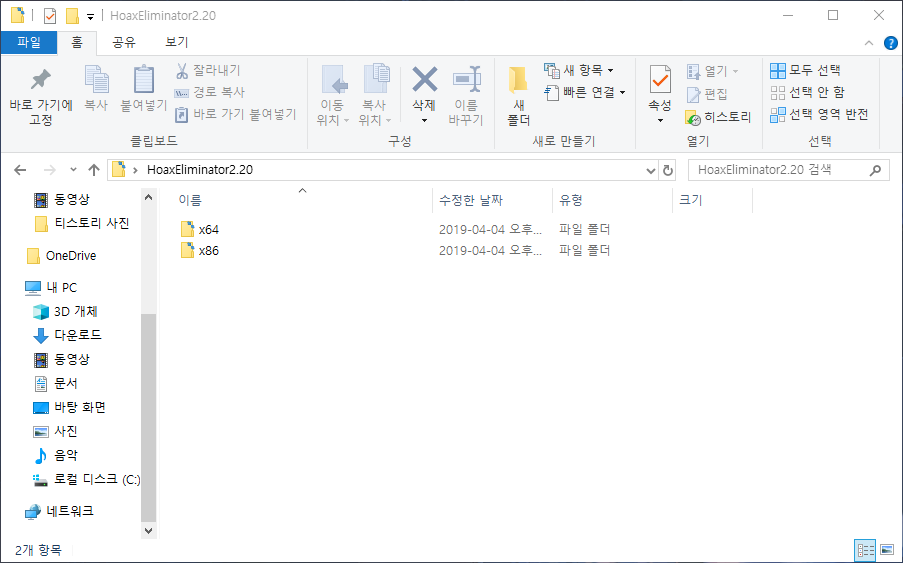This screenshot has height=563, width=903.
Task: Collapse the ribbon with the chevron
Action: coord(868,43)
